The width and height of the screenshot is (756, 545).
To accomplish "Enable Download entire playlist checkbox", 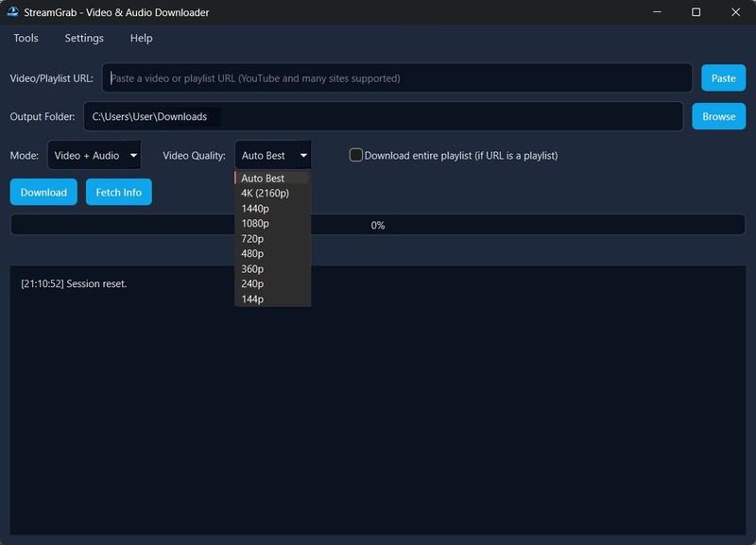I will pos(356,155).
